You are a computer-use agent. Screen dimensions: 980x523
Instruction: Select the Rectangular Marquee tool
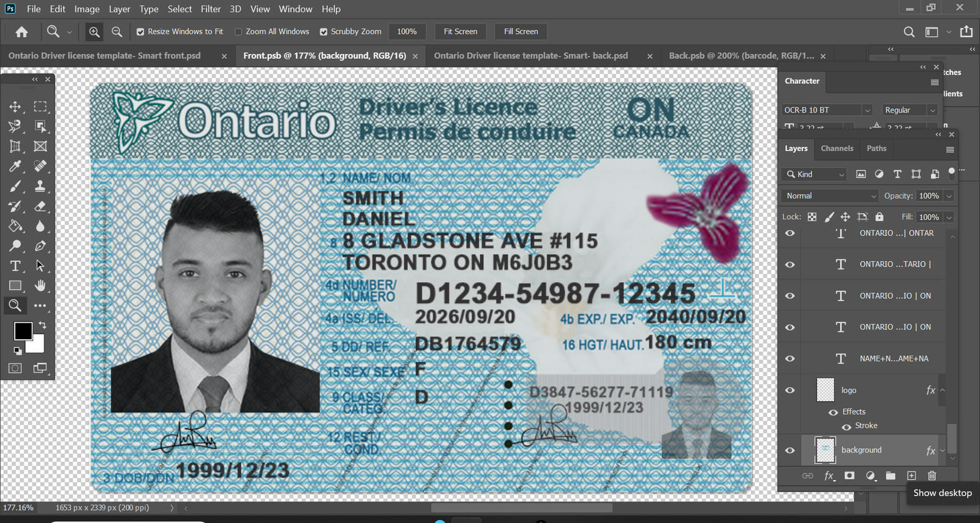40,107
